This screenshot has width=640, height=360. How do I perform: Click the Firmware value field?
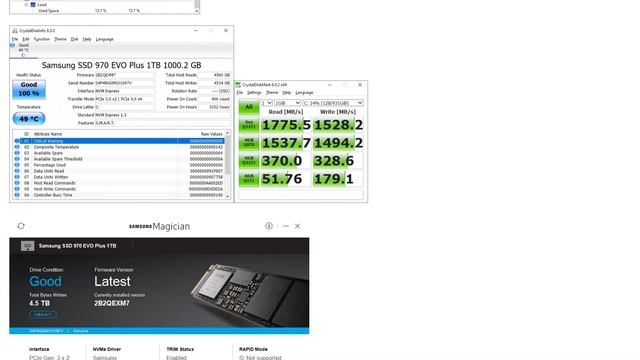coord(124,75)
